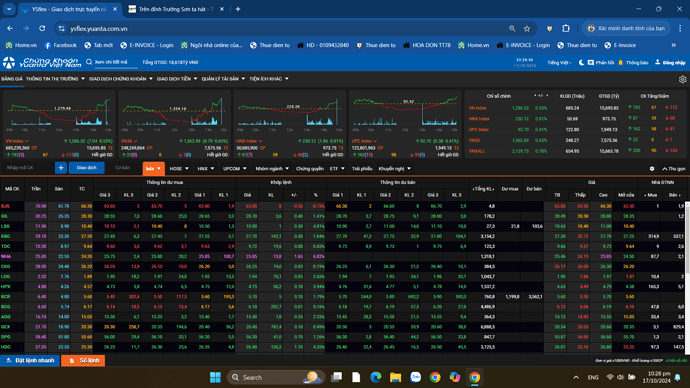Open the Chrome three-dot menu
Image resolution: width=690 pixels, height=388 pixels.
point(680,28)
